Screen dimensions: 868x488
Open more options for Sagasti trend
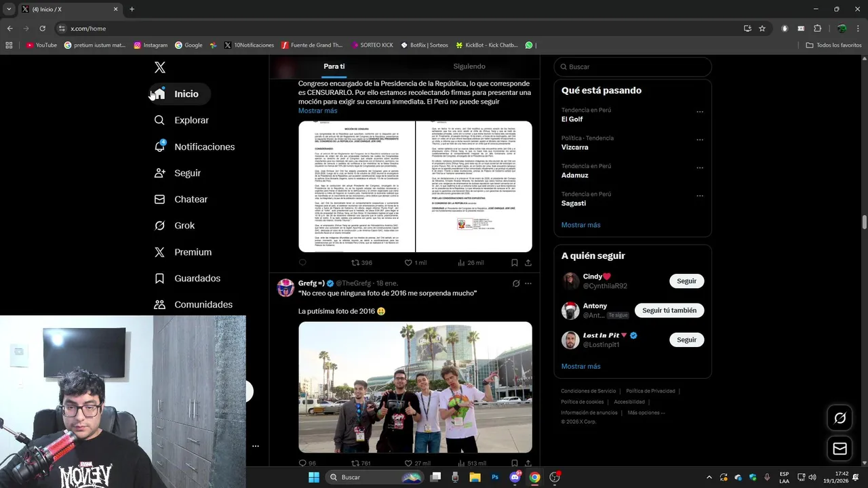(x=700, y=196)
